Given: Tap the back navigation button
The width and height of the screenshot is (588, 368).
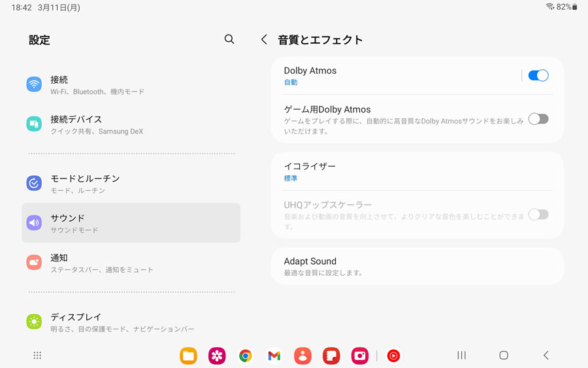Looking at the screenshot, I should (546, 355).
